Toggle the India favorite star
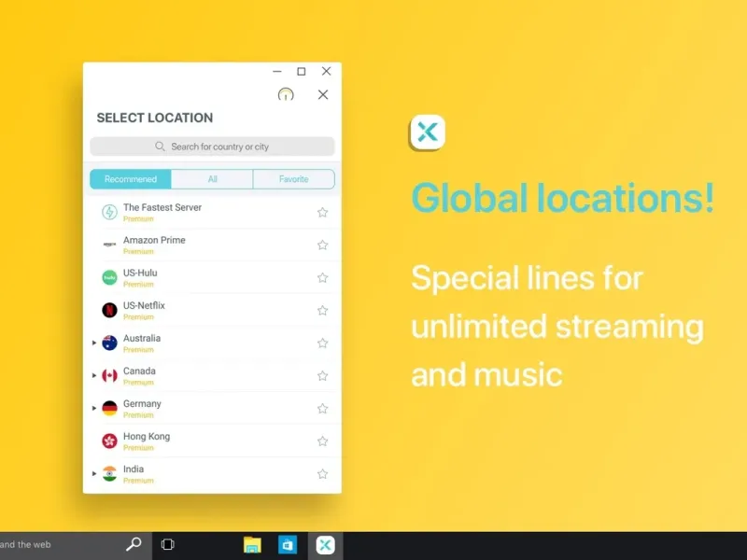This screenshot has width=747, height=560. 322,474
